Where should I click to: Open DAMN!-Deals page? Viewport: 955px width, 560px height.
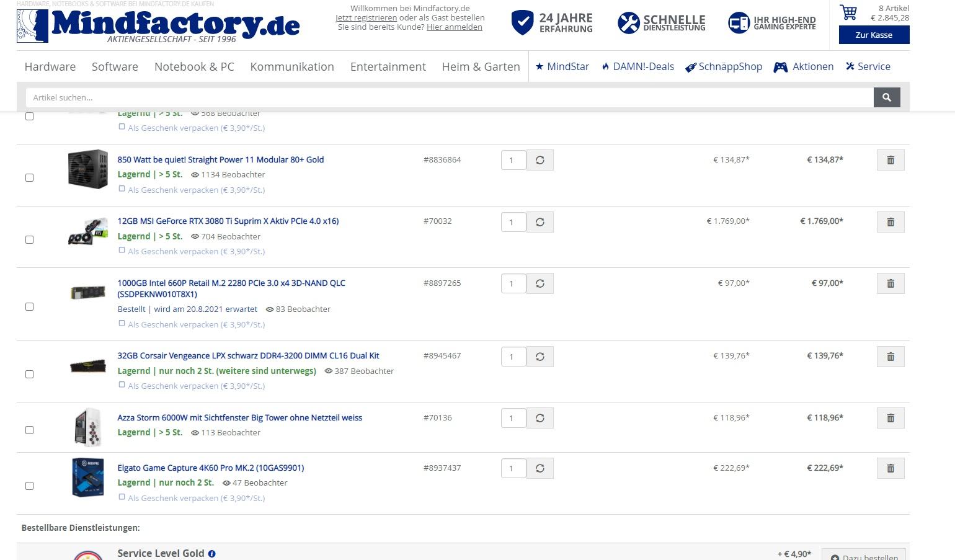click(637, 66)
